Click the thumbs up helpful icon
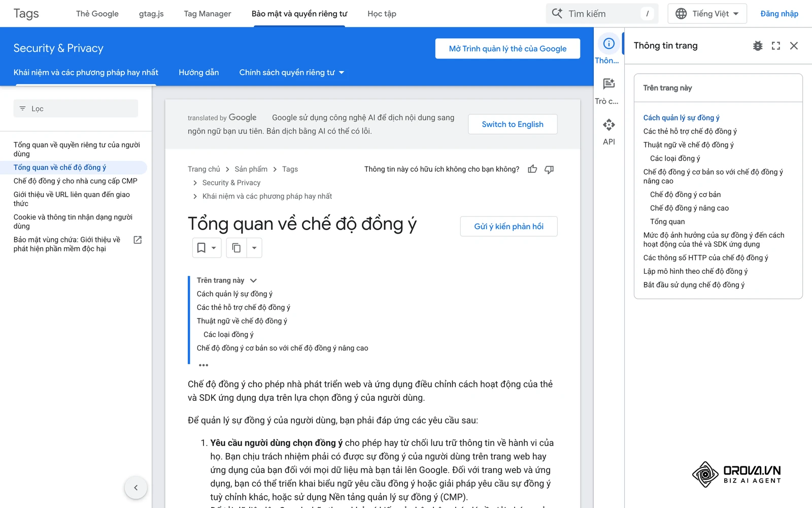The width and height of the screenshot is (812, 508). pyautogui.click(x=532, y=169)
